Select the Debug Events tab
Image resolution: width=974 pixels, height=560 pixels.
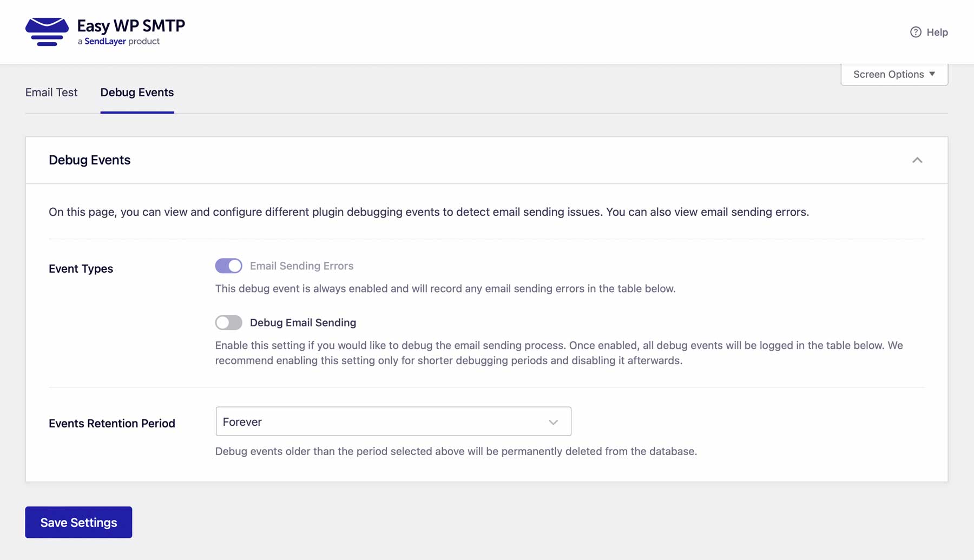point(137,93)
